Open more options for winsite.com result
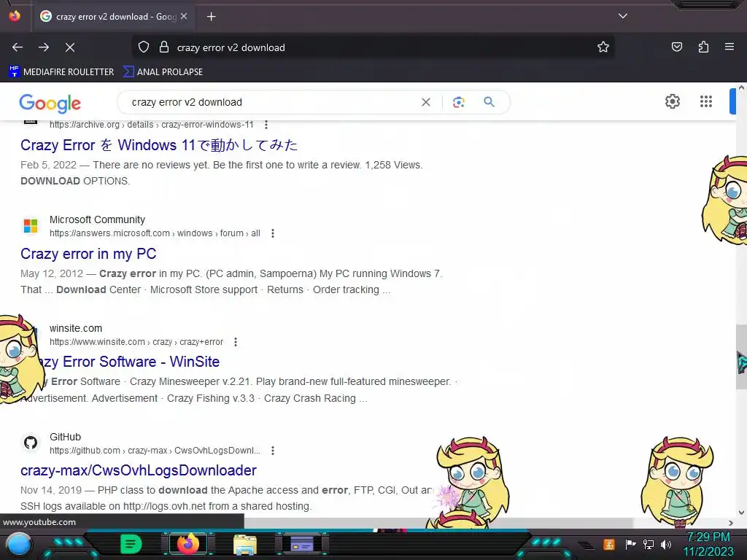Image resolution: width=747 pixels, height=560 pixels. [x=236, y=342]
